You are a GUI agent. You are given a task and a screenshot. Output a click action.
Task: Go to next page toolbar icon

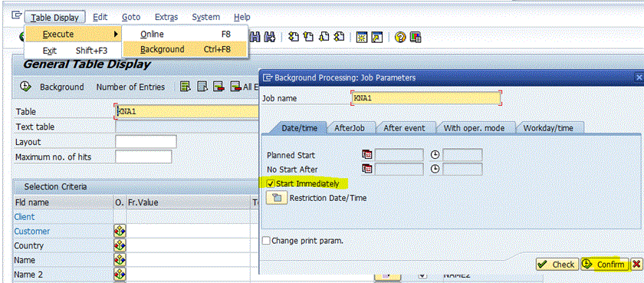pyautogui.click(x=324, y=38)
